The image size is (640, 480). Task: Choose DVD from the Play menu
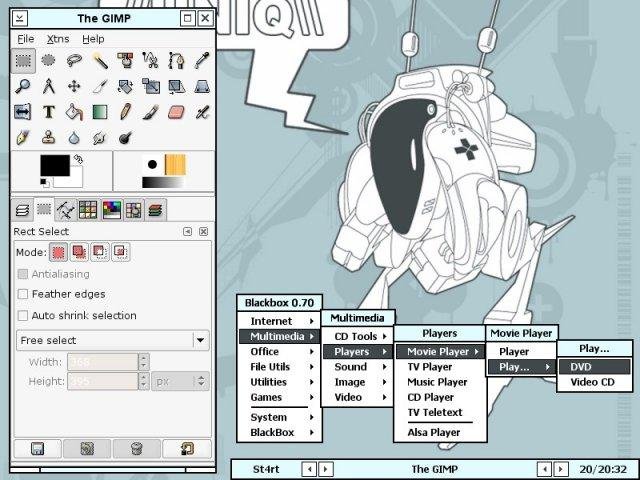point(594,367)
